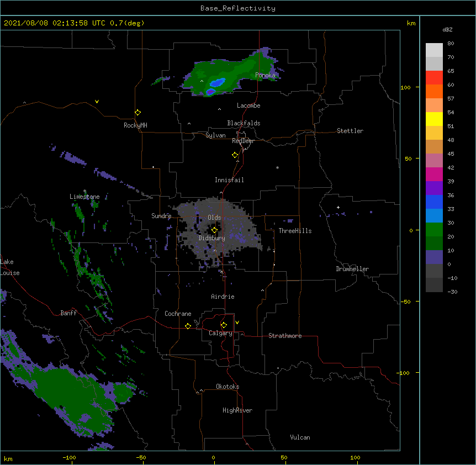
Task: Pick the royal blue swatch in legend
Action: click(x=434, y=202)
